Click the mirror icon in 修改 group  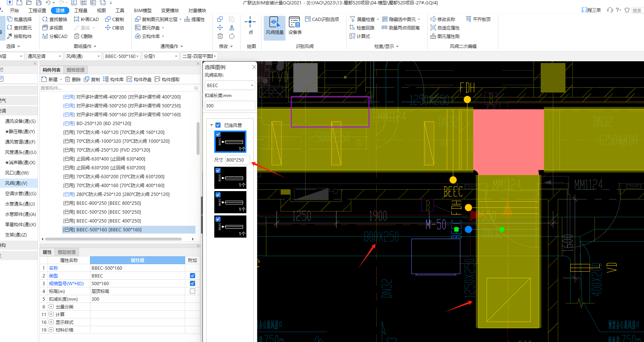pos(232,28)
